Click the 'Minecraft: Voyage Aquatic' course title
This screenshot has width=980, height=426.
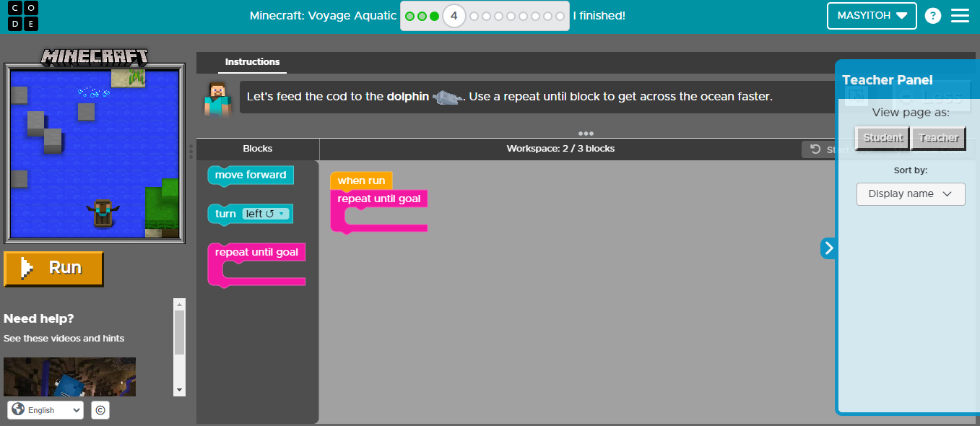click(x=323, y=16)
